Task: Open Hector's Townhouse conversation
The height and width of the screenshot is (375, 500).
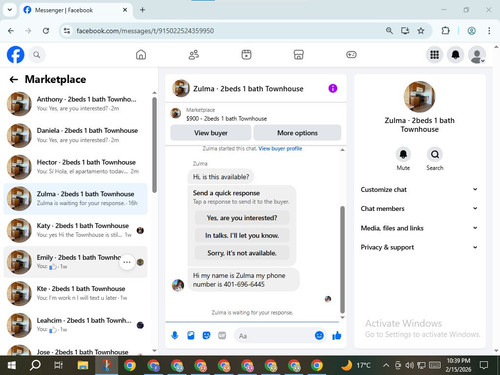Action: click(75, 167)
